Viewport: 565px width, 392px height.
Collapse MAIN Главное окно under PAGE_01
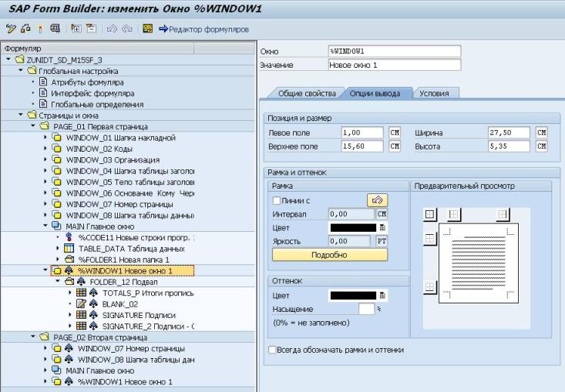45,226
